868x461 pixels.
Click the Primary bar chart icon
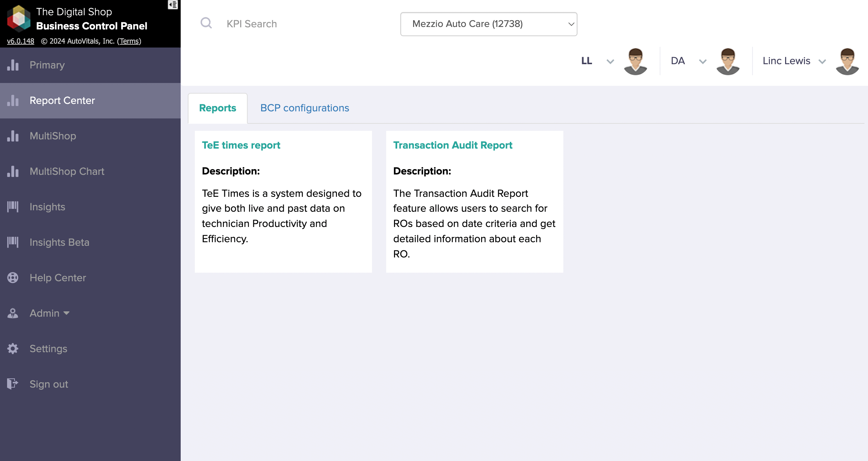(13, 65)
